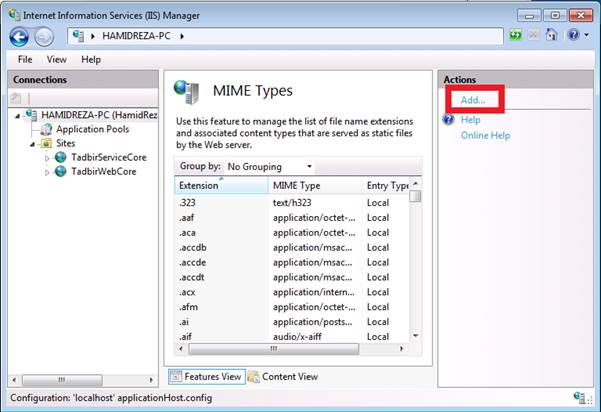Click the Connections pane horizontal scrollbar thumb
Image resolution: width=601 pixels, height=412 pixels.
pyautogui.click(x=62, y=380)
